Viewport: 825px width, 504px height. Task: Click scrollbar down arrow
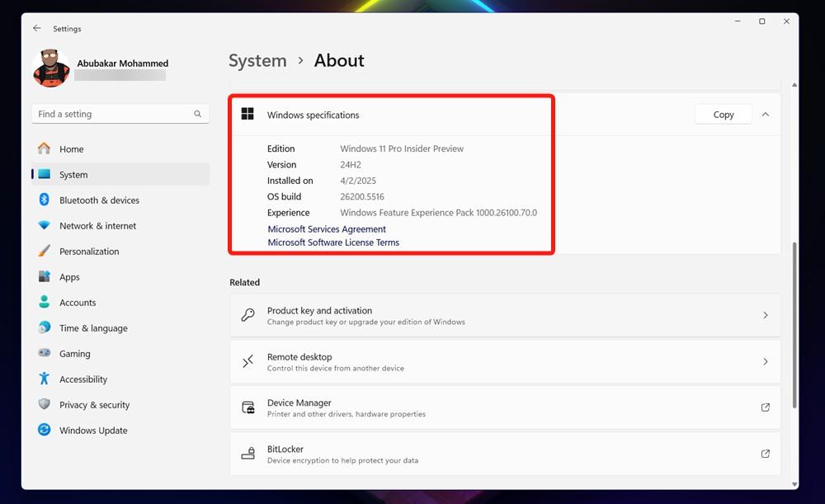pyautogui.click(x=794, y=484)
